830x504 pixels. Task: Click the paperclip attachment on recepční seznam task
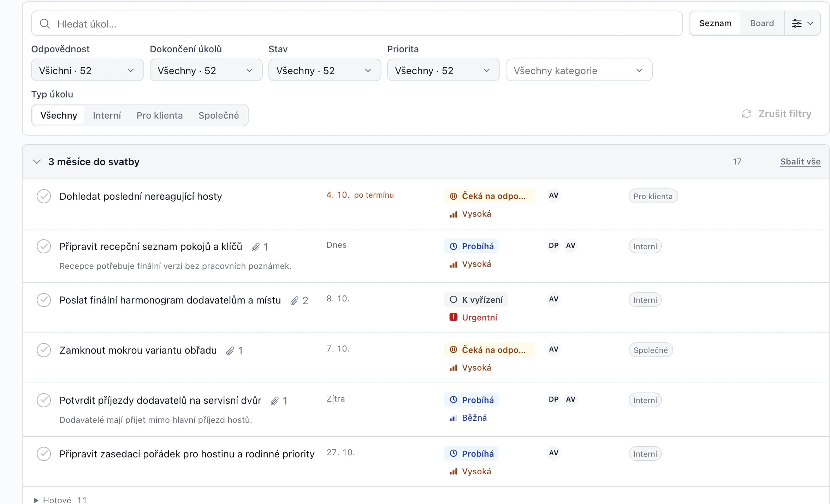point(256,247)
